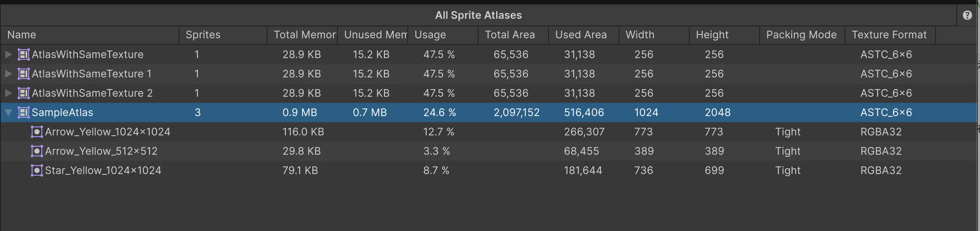The image size is (980, 231).
Task: Click the help question mark icon
Action: tap(967, 15)
